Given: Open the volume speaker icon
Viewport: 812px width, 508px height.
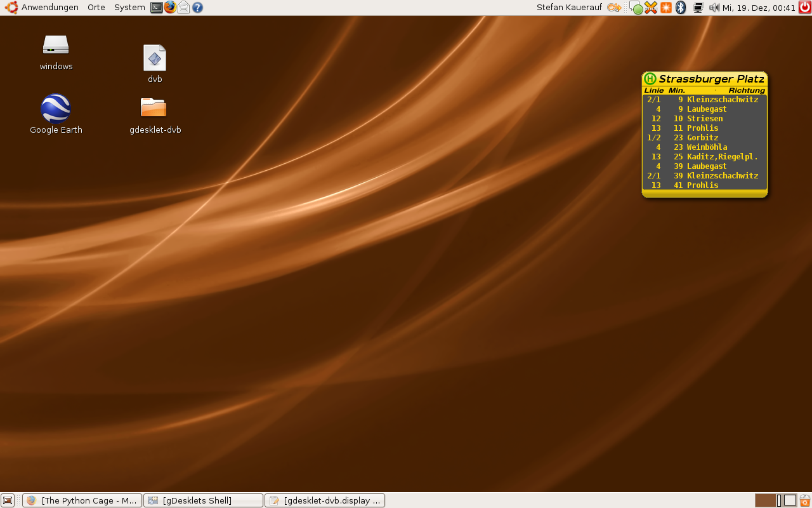Looking at the screenshot, I should point(714,8).
